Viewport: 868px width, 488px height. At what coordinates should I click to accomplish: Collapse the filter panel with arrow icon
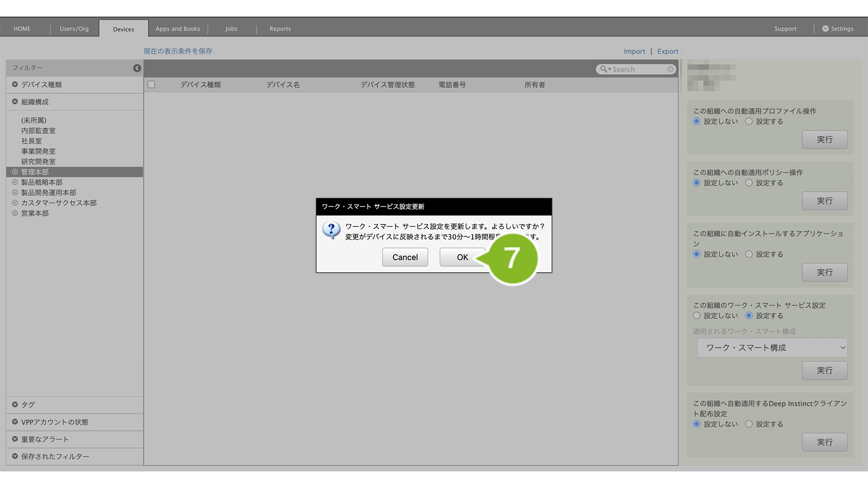tap(137, 68)
